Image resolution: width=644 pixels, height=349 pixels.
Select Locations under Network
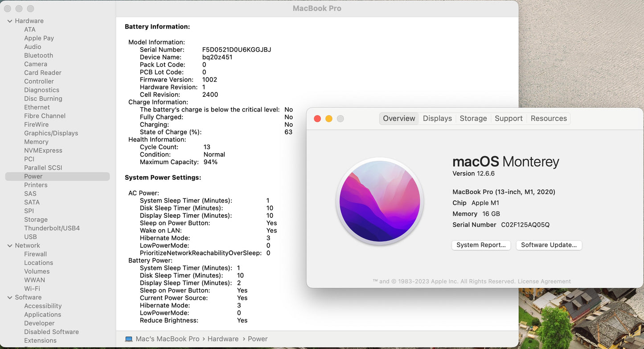39,263
